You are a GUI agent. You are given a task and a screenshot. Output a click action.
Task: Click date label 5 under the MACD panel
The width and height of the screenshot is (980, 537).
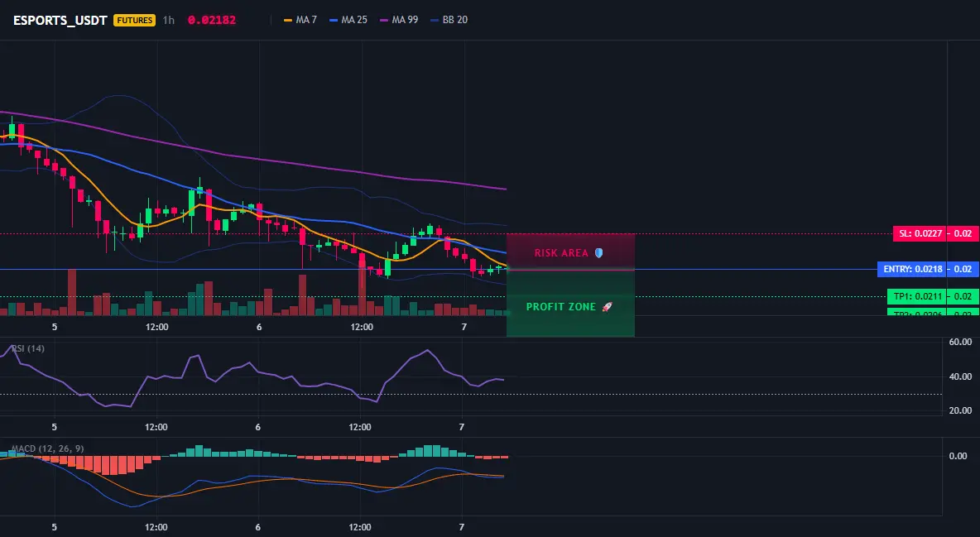click(x=55, y=527)
